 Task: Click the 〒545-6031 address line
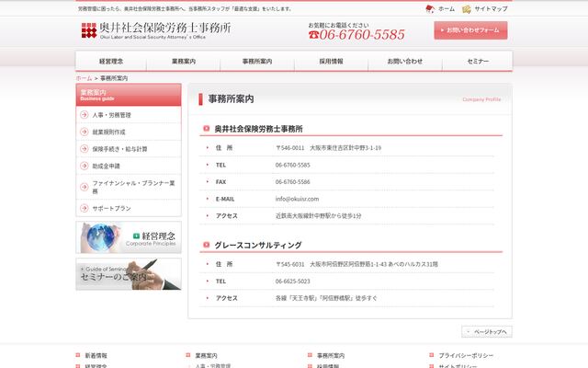(356, 264)
